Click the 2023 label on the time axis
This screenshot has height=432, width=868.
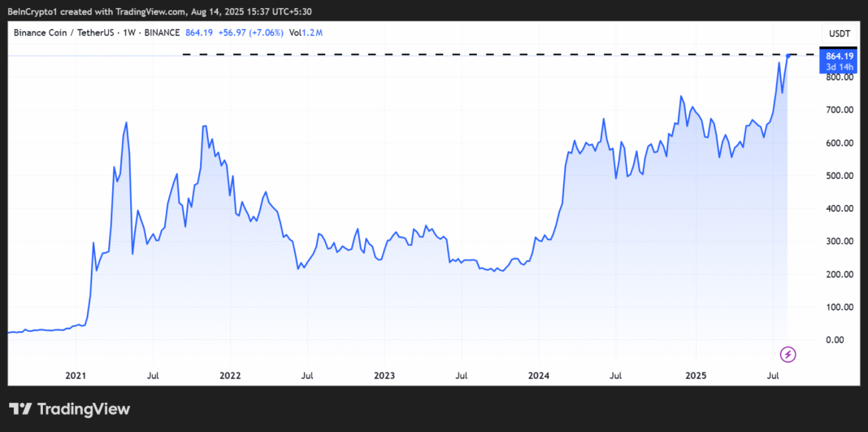pyautogui.click(x=384, y=376)
